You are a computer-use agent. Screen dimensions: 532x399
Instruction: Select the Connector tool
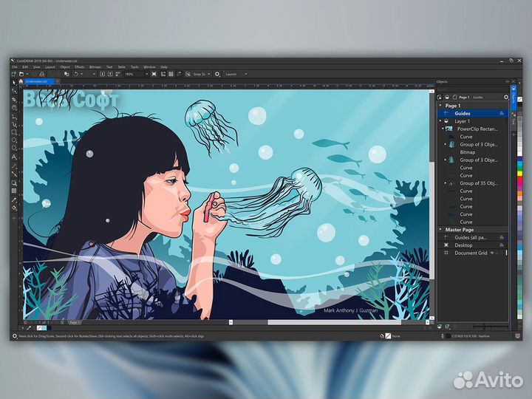click(x=14, y=174)
